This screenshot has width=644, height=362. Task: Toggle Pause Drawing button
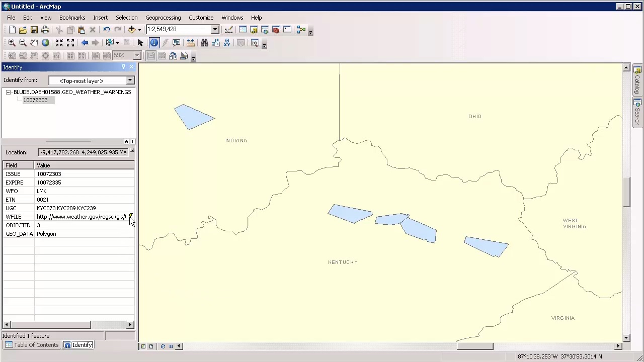point(171,346)
